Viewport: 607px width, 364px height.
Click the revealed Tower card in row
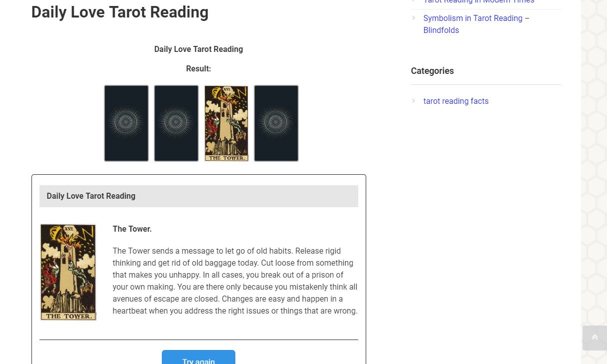(x=226, y=123)
